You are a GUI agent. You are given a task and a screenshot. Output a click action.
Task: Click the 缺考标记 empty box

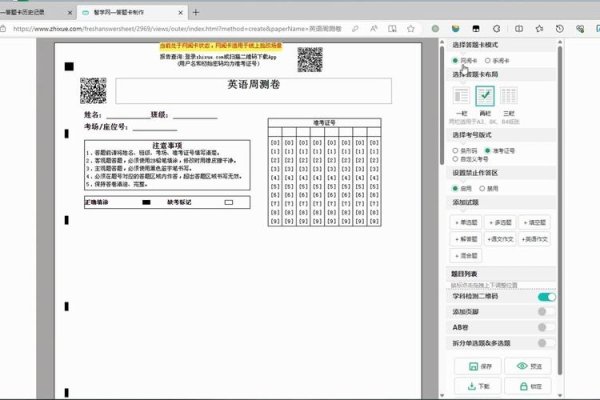229,202
